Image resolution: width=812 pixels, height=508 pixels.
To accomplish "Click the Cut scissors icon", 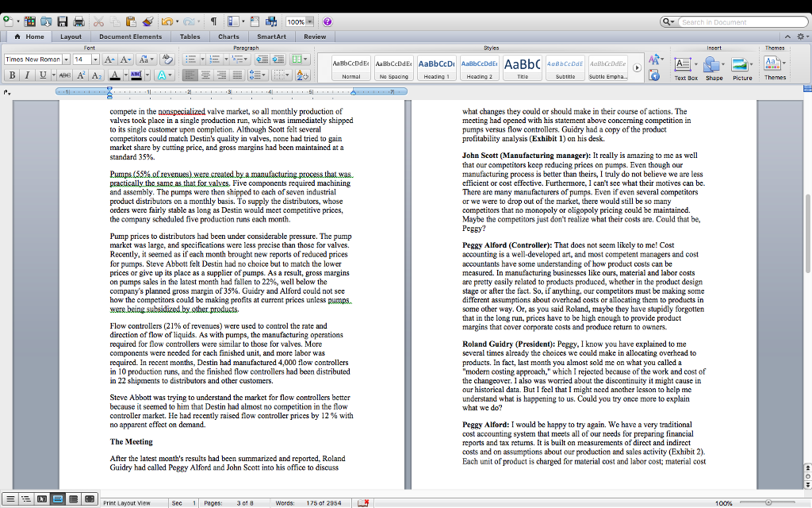I will (x=98, y=21).
